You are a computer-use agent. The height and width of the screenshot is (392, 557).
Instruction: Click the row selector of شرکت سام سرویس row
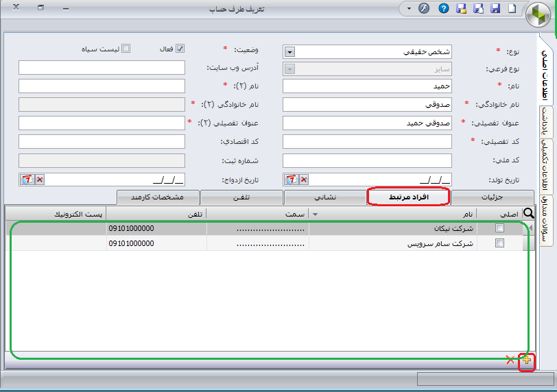pyautogui.click(x=528, y=243)
